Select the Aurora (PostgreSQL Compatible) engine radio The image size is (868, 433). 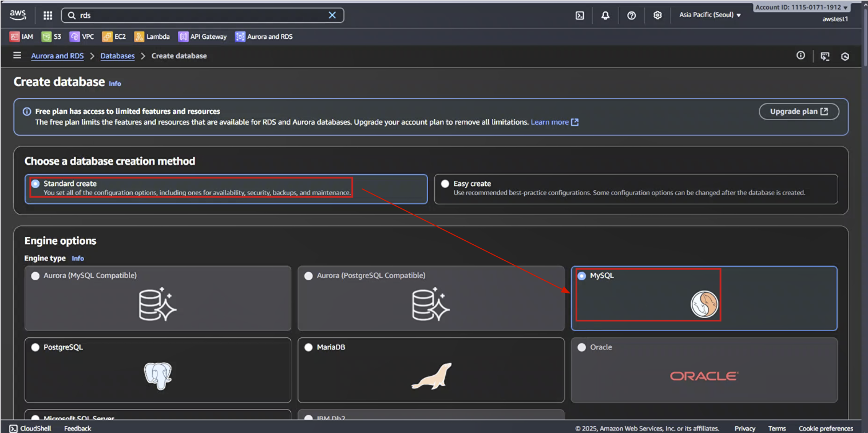(x=309, y=276)
